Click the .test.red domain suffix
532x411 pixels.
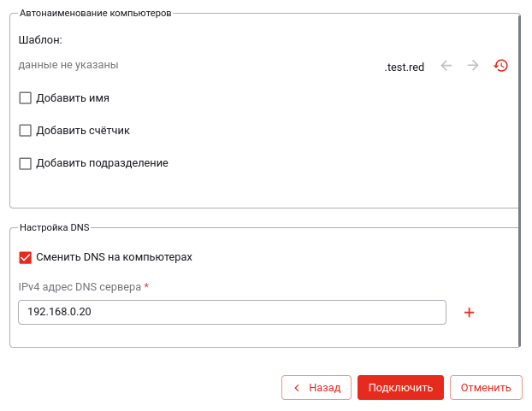(x=405, y=67)
